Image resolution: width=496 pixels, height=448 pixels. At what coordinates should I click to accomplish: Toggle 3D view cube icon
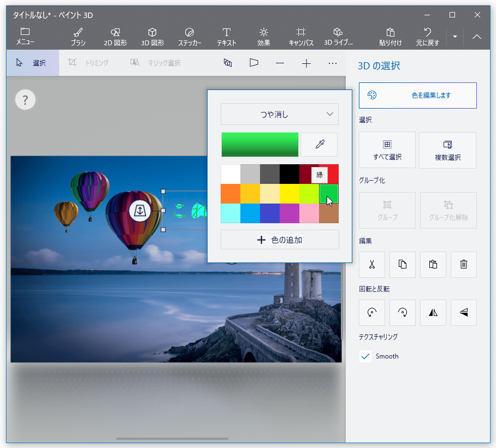coord(228,63)
